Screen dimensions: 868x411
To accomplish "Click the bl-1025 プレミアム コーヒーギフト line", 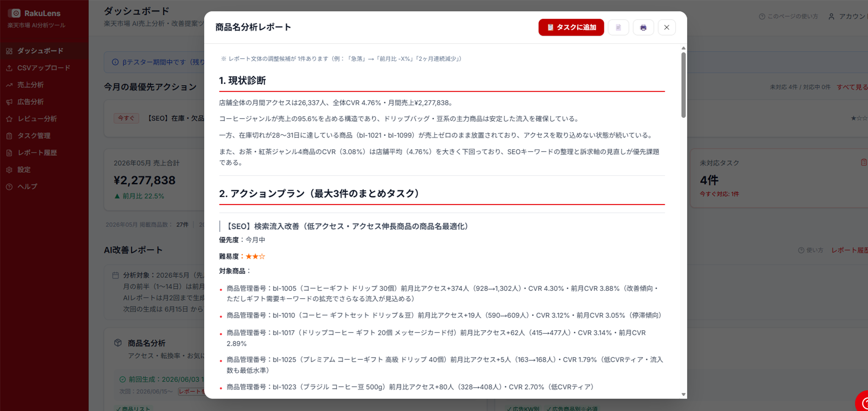I will [x=445, y=365].
